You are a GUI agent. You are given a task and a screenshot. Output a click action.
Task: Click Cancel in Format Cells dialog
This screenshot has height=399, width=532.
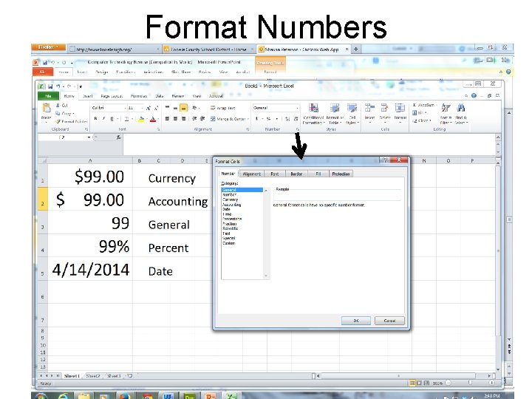pyautogui.click(x=389, y=321)
